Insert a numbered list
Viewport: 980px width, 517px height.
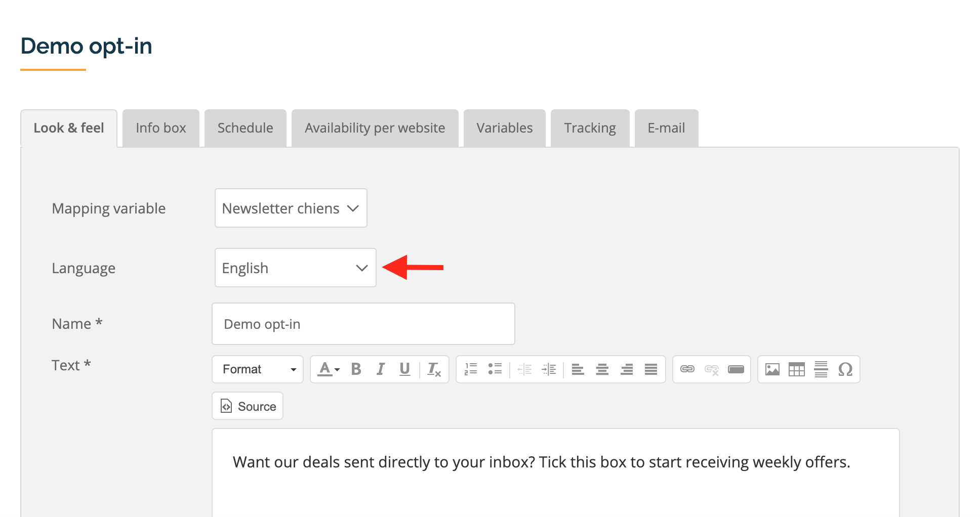pos(471,369)
